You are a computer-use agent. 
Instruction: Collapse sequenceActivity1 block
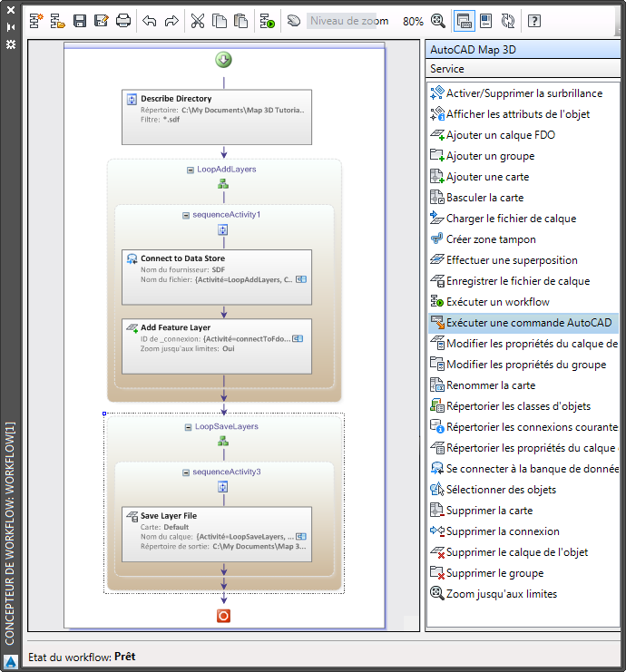[186, 215]
